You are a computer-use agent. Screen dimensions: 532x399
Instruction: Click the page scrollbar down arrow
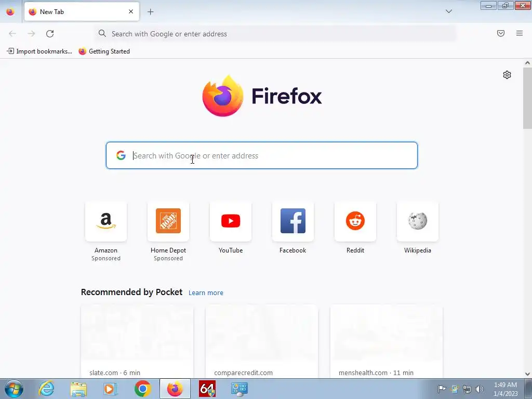[527, 374]
